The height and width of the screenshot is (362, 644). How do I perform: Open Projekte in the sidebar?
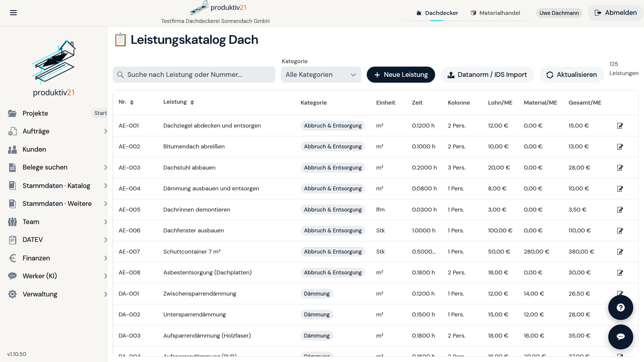click(x=35, y=113)
